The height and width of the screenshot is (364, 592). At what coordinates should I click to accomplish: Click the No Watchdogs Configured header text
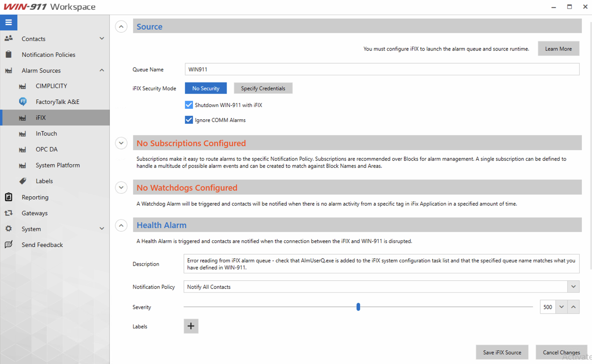pos(187,188)
